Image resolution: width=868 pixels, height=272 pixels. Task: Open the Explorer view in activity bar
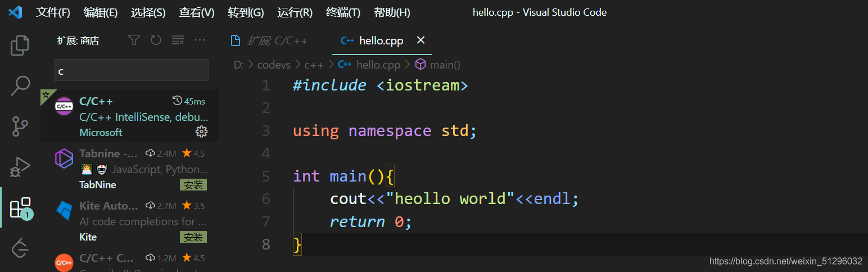pyautogui.click(x=20, y=46)
